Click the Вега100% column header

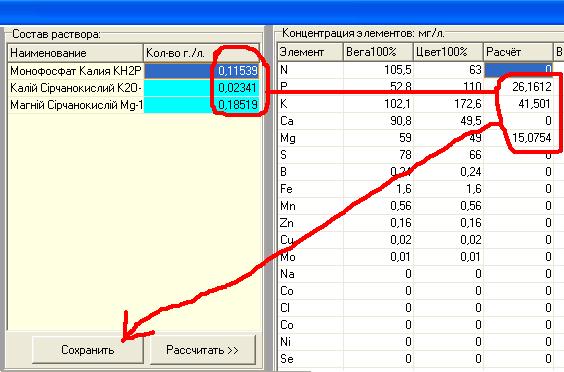click(378, 52)
